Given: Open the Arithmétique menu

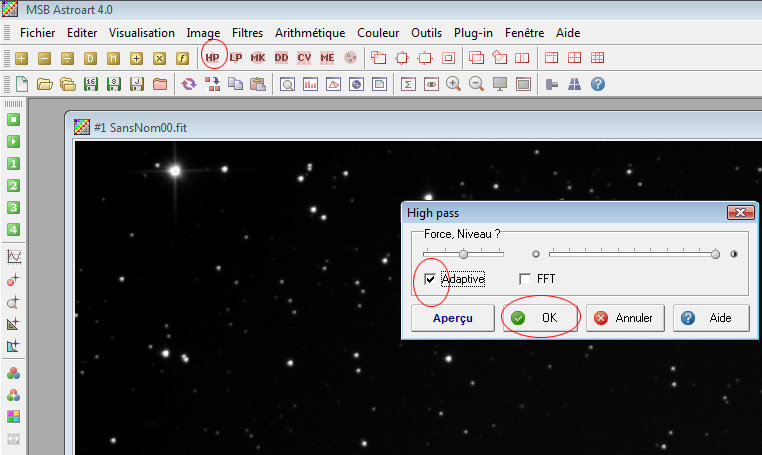Looking at the screenshot, I should pyautogui.click(x=310, y=33).
